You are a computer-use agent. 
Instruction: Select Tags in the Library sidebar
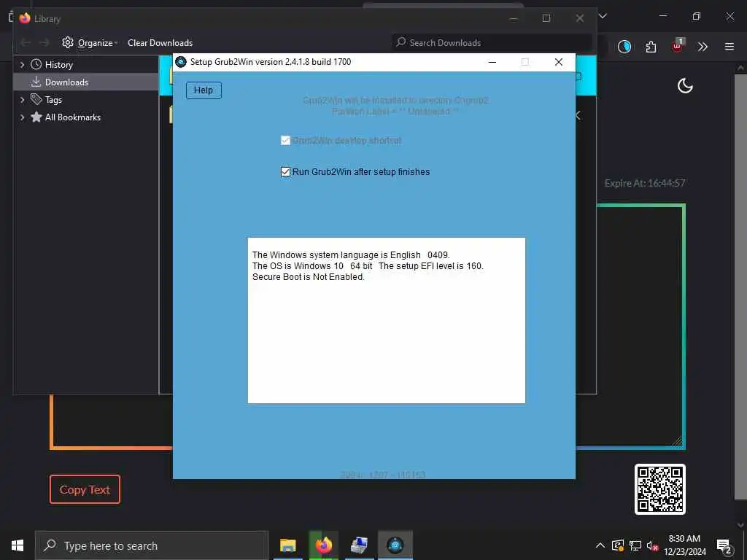click(x=53, y=100)
